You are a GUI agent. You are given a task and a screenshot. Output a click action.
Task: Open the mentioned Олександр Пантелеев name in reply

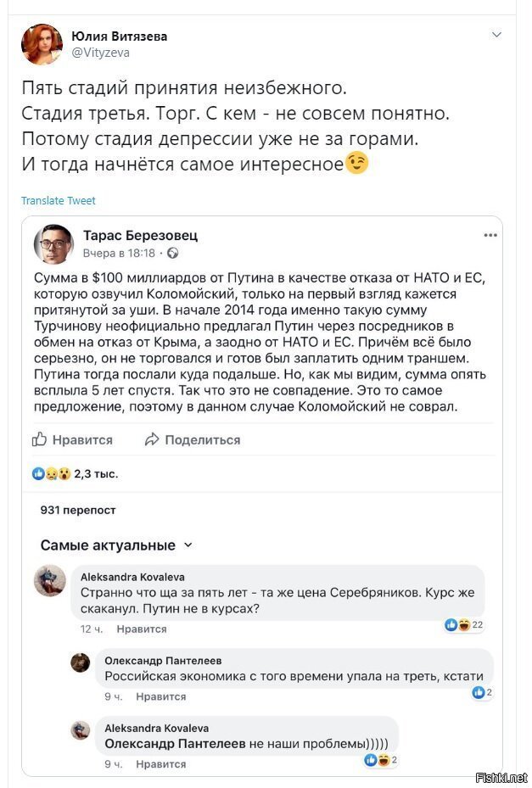[x=175, y=744]
